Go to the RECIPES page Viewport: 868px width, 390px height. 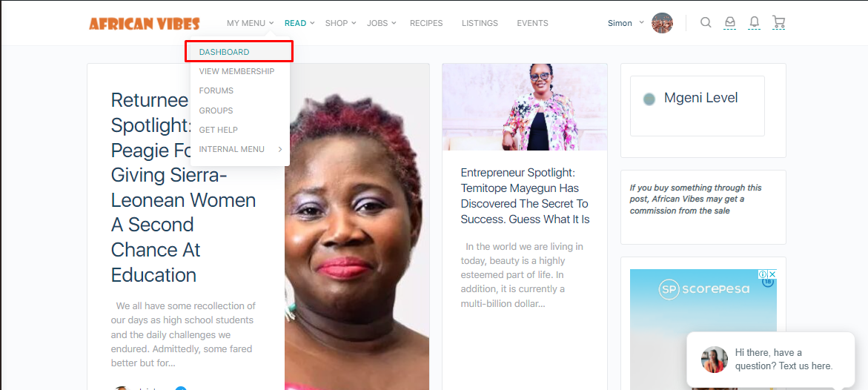[x=426, y=23]
